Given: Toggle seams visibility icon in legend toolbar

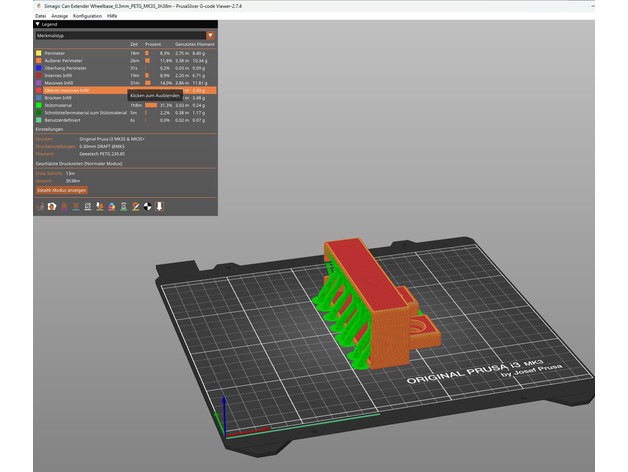Looking at the screenshot, I should tap(88, 207).
